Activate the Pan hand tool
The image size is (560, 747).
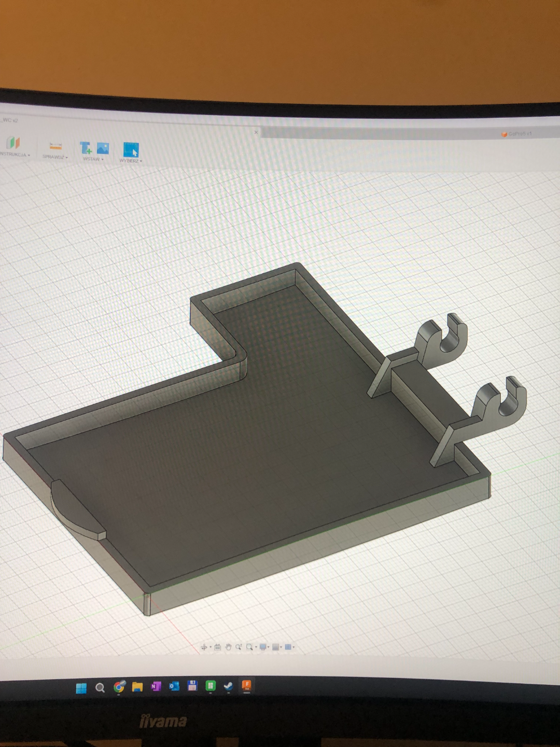point(228,647)
